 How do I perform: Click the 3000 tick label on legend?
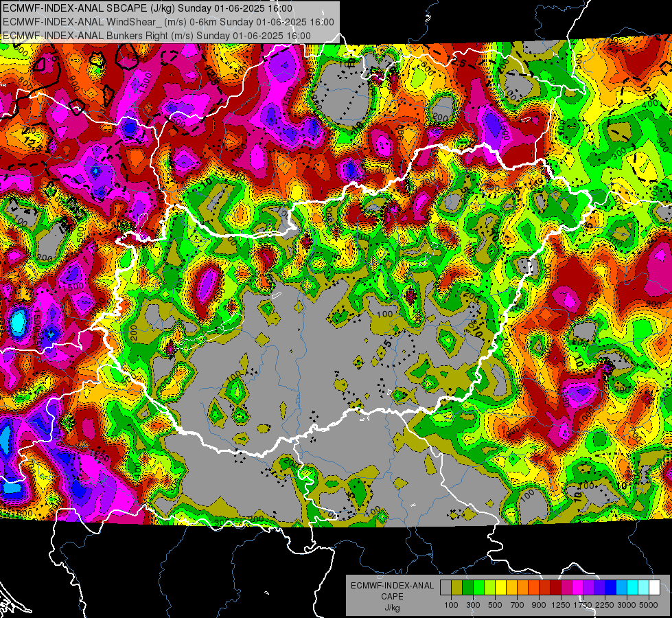coord(627,605)
